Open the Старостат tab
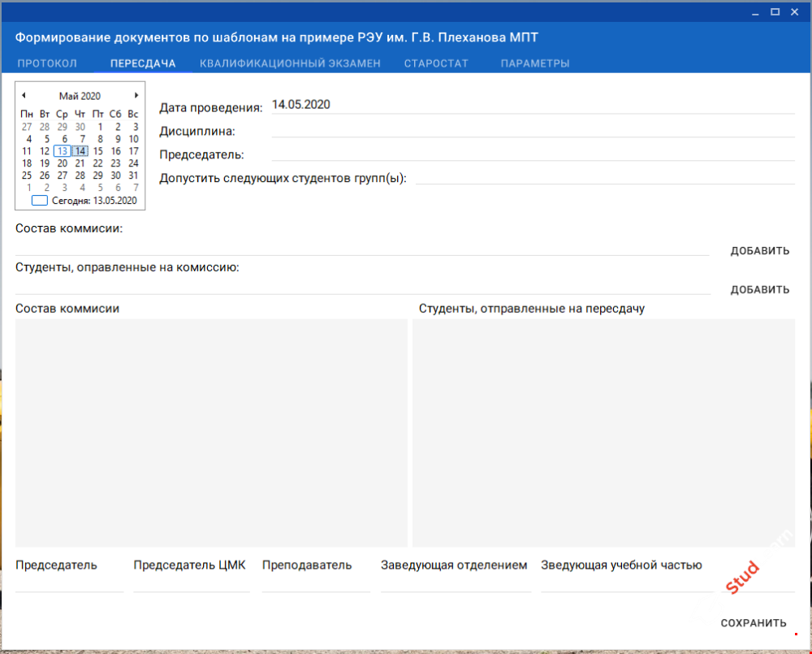 tap(436, 63)
